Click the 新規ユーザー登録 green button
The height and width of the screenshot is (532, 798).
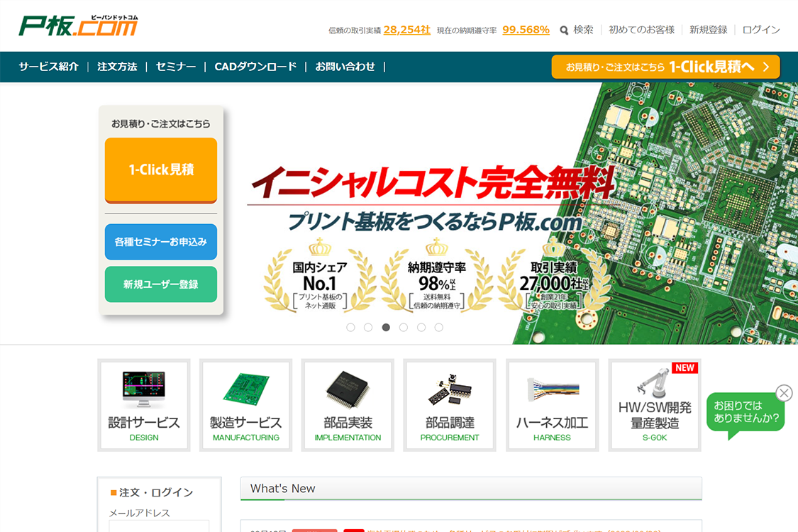pos(161,284)
